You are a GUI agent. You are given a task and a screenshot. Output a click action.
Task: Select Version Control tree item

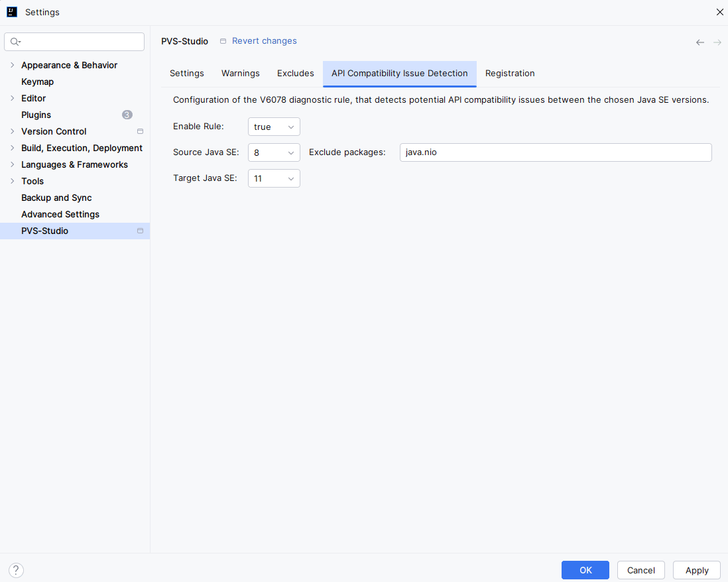point(75,131)
